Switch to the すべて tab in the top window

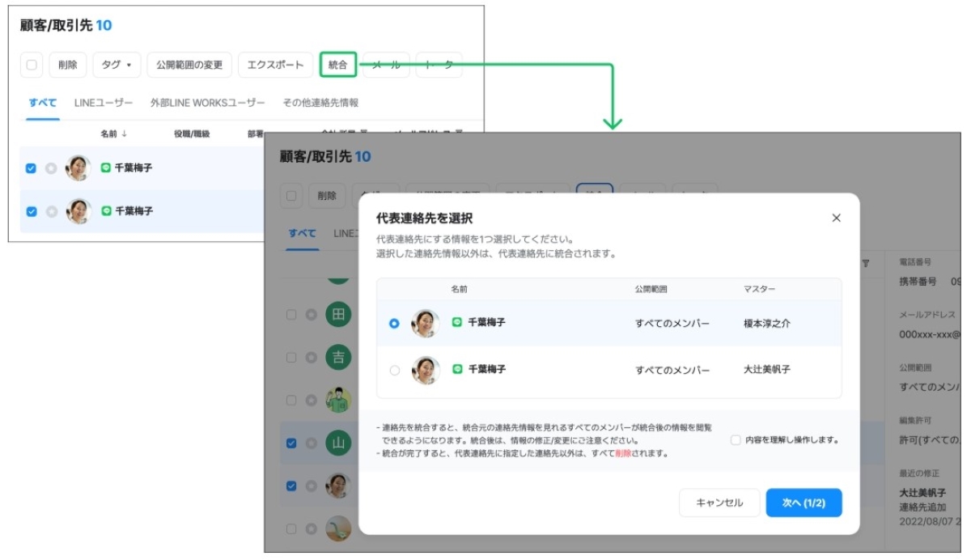tap(43, 103)
